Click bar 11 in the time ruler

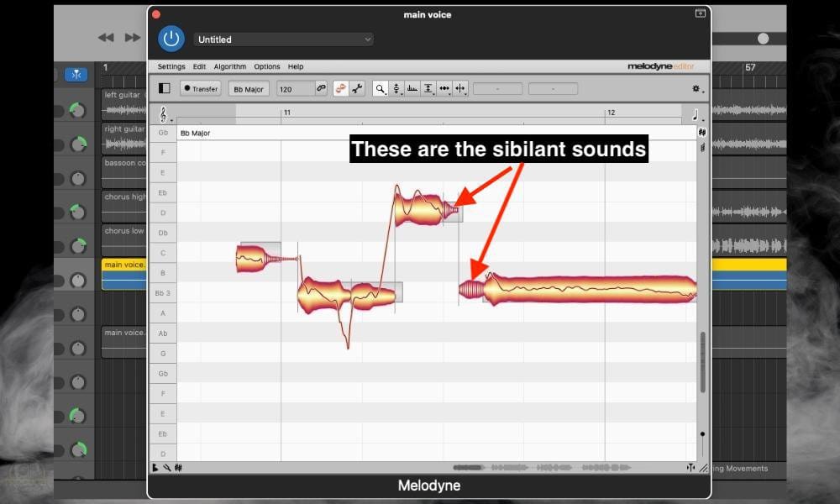287,113
